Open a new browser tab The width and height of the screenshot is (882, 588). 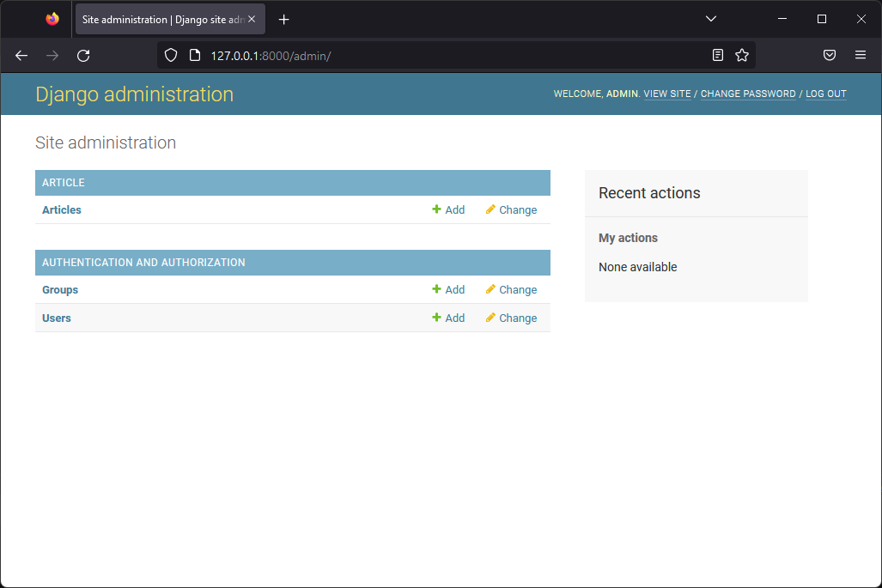pos(284,20)
